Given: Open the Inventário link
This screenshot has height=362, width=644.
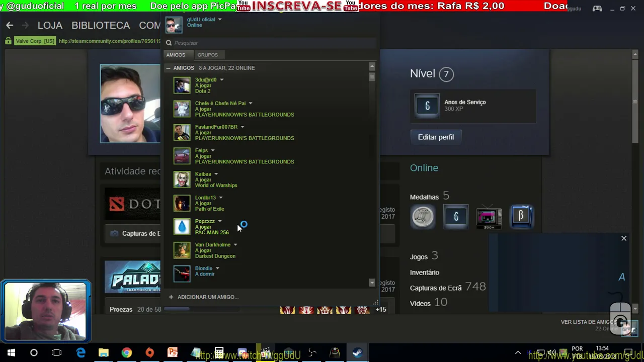Looking at the screenshot, I should point(425,273).
